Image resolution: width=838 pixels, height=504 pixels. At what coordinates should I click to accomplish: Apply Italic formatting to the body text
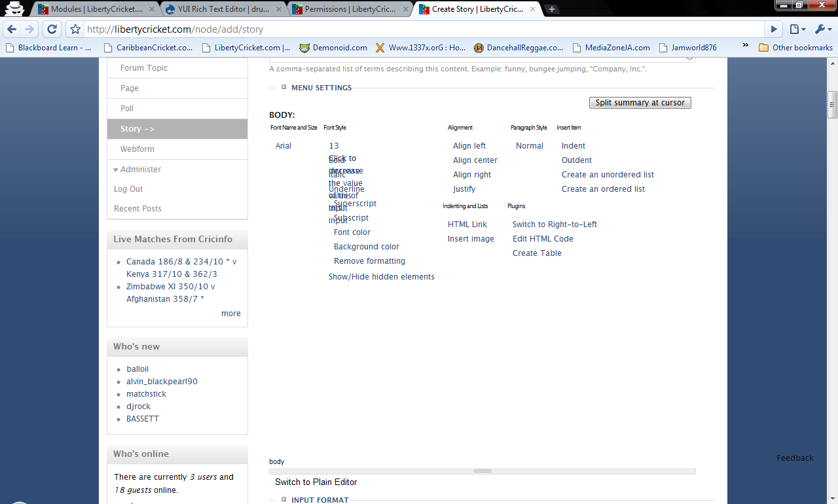pyautogui.click(x=337, y=174)
